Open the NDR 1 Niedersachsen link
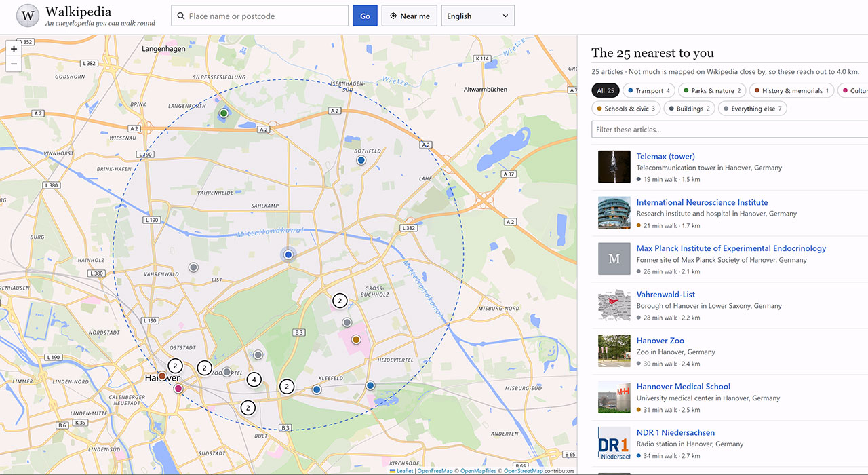 click(x=675, y=433)
